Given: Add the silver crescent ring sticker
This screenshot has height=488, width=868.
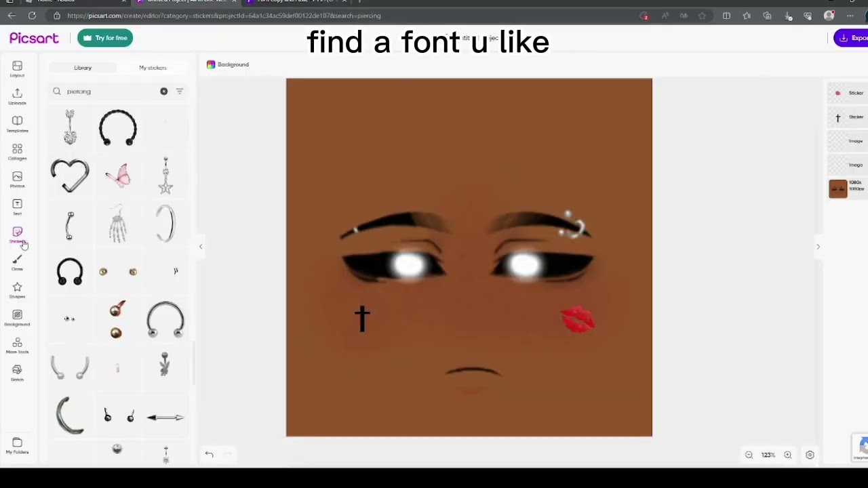Looking at the screenshot, I should point(68,415).
